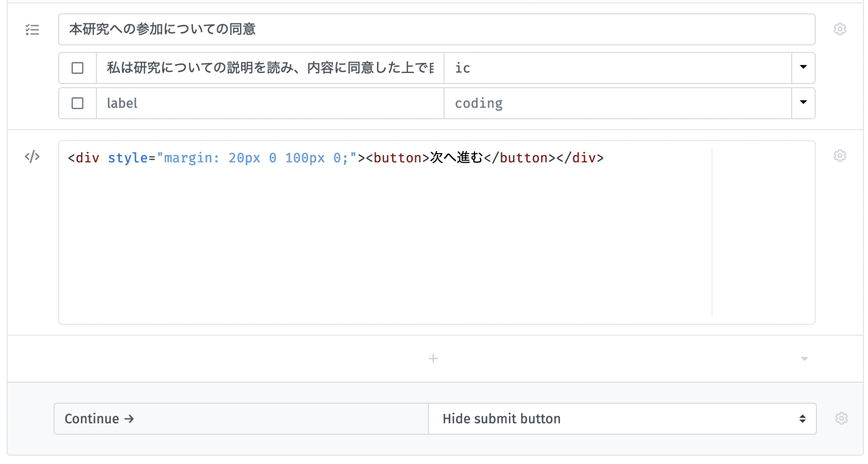
Task: Open the coding dropdown showing ic
Action: point(803,68)
